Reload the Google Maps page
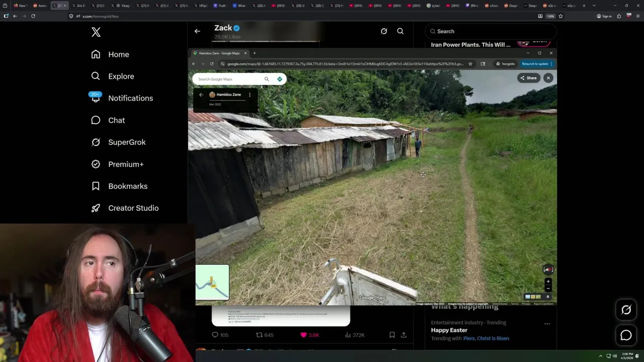644x362 pixels. [x=212, y=64]
